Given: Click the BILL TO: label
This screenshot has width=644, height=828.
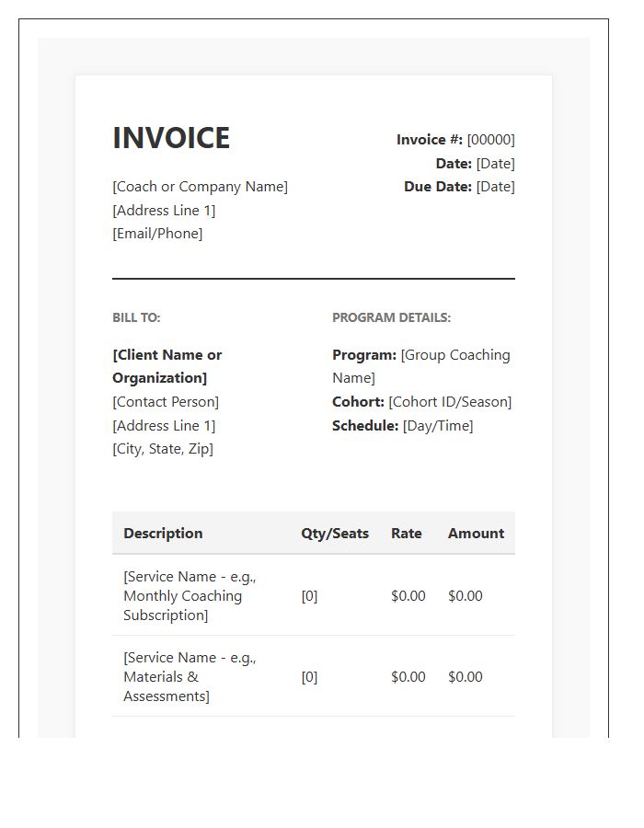Looking at the screenshot, I should click(136, 317).
